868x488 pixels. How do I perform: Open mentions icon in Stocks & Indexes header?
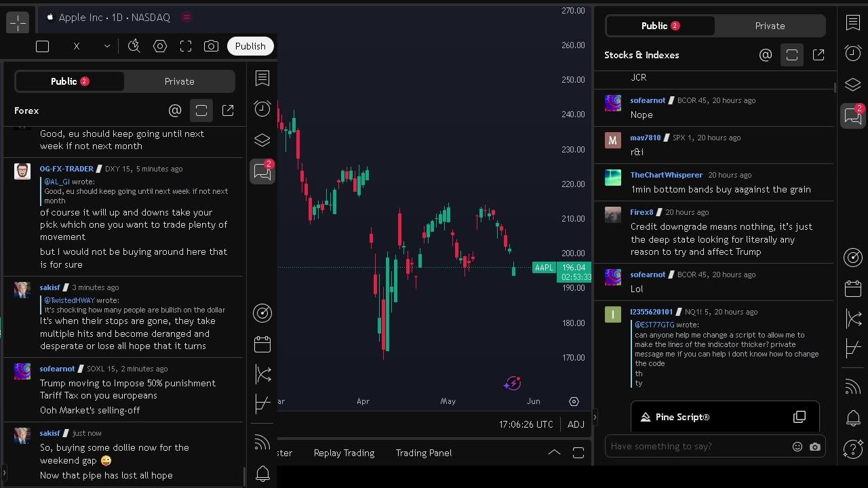point(766,55)
